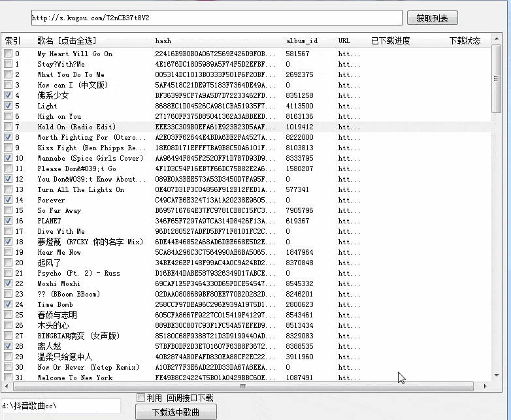The height and width of the screenshot is (420, 511).
Task: Uncheck the box for Moshi Moshi
Action: [8, 283]
